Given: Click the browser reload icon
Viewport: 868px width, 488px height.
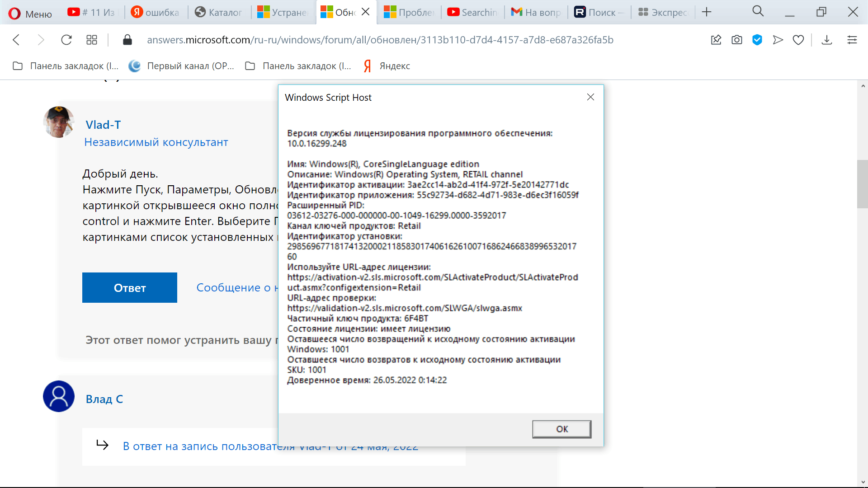Looking at the screenshot, I should pos(66,40).
